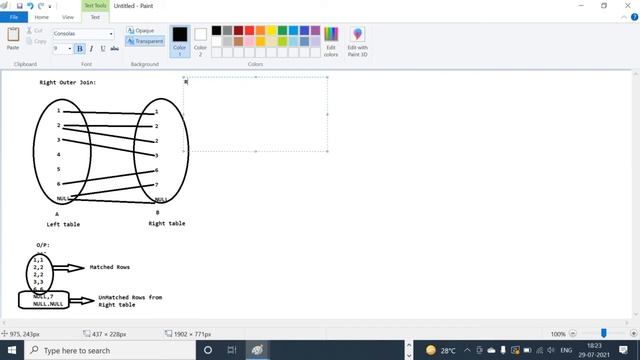Image resolution: width=640 pixels, height=360 pixels.
Task: Select Opaque background option
Action: click(140, 31)
